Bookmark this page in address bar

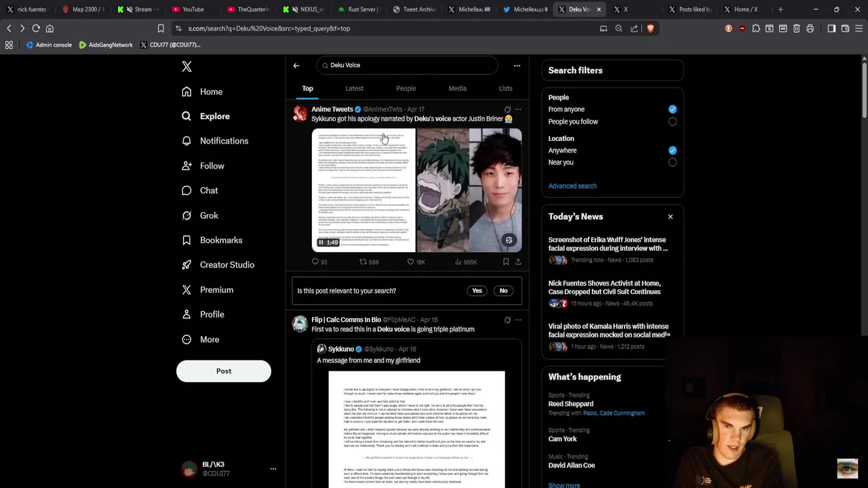[x=161, y=28]
